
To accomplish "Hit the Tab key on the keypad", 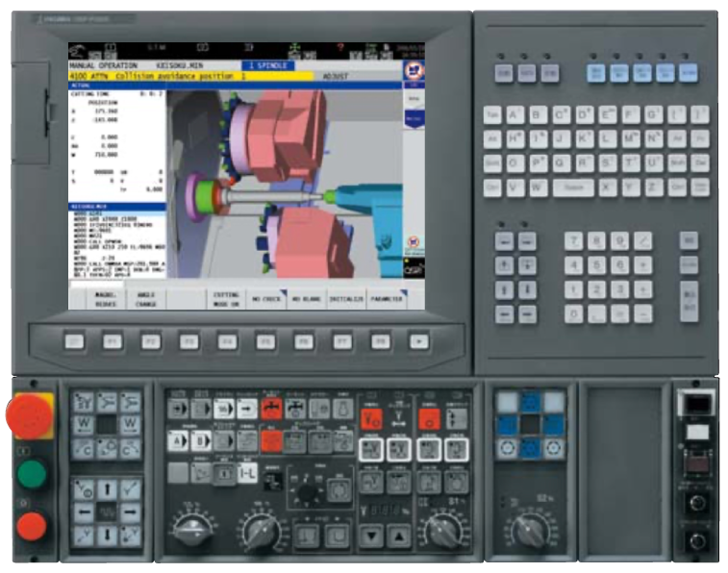I will [x=492, y=114].
